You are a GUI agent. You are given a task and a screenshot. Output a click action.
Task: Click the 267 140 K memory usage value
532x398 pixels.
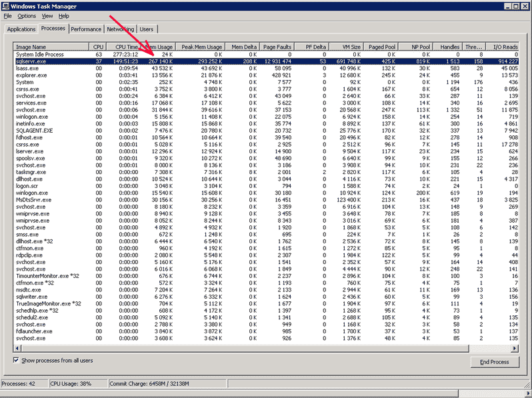(x=161, y=61)
